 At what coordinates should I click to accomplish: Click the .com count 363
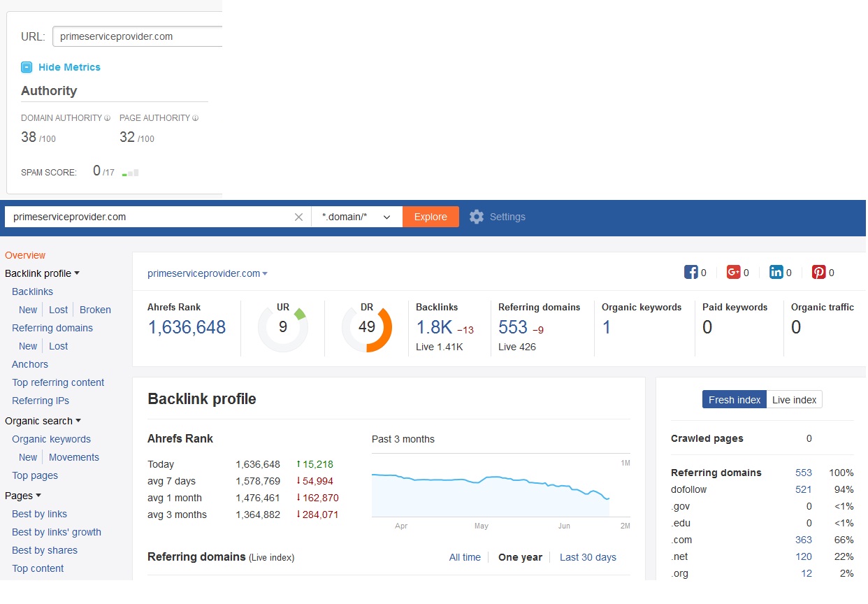coord(804,540)
